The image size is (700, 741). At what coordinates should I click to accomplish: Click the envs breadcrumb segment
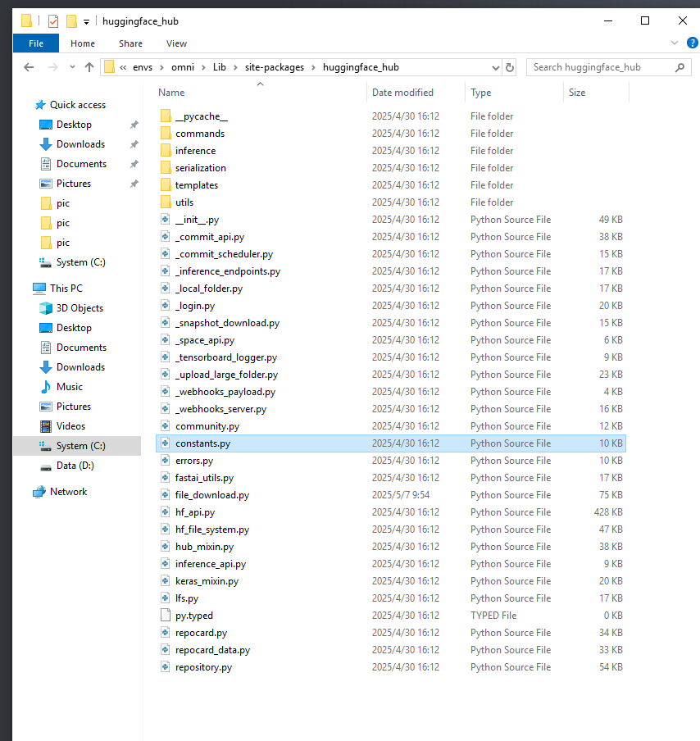click(x=143, y=67)
